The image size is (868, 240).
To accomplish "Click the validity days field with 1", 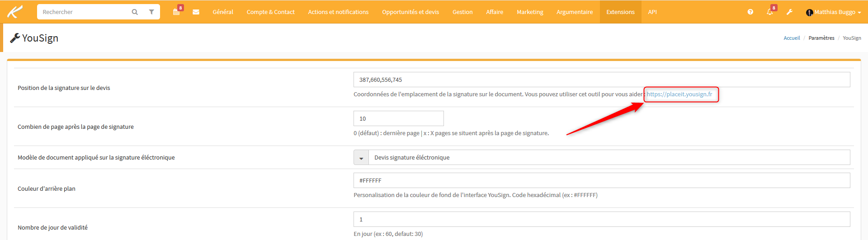I will 602,219.
